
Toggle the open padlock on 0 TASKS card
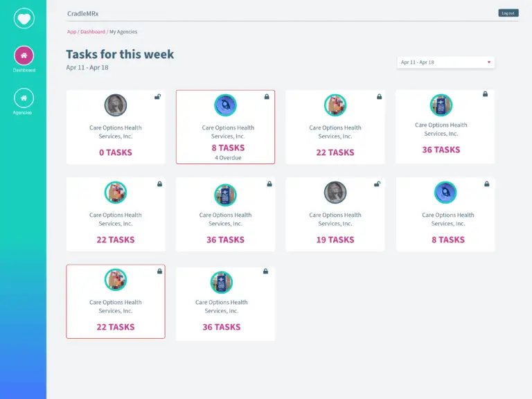(x=158, y=97)
